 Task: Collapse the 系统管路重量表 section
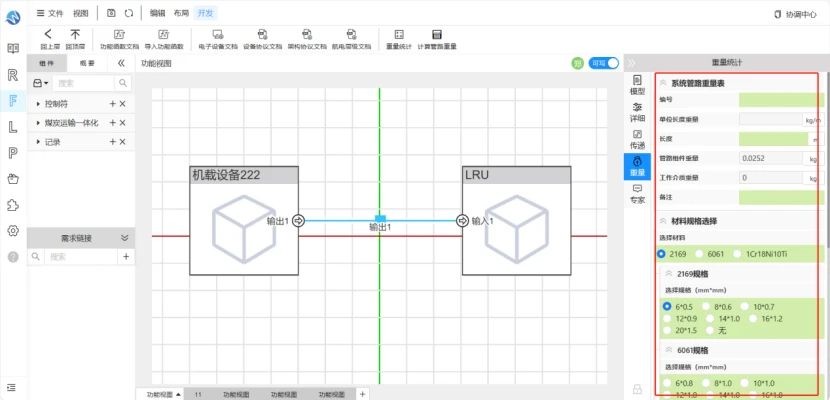(663, 83)
